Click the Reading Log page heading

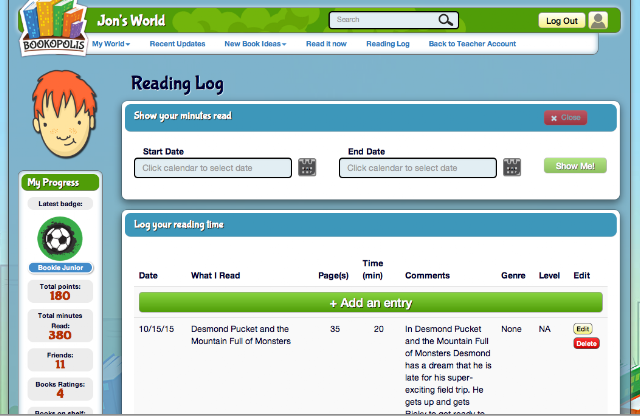177,84
